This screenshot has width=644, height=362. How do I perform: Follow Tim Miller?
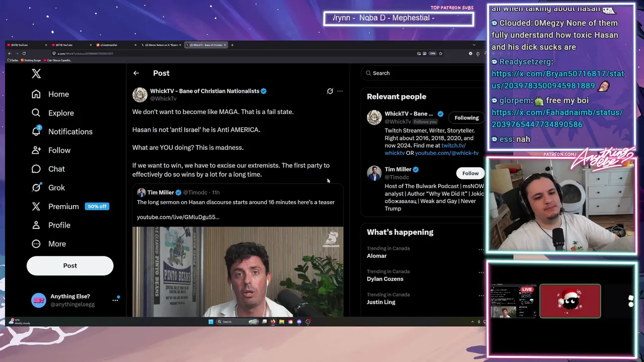point(470,173)
